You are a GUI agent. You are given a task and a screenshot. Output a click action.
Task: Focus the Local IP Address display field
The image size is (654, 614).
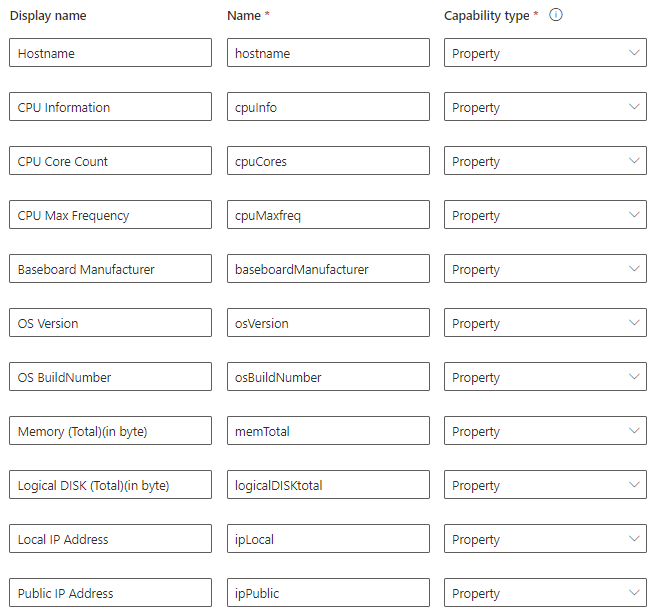tap(110, 539)
